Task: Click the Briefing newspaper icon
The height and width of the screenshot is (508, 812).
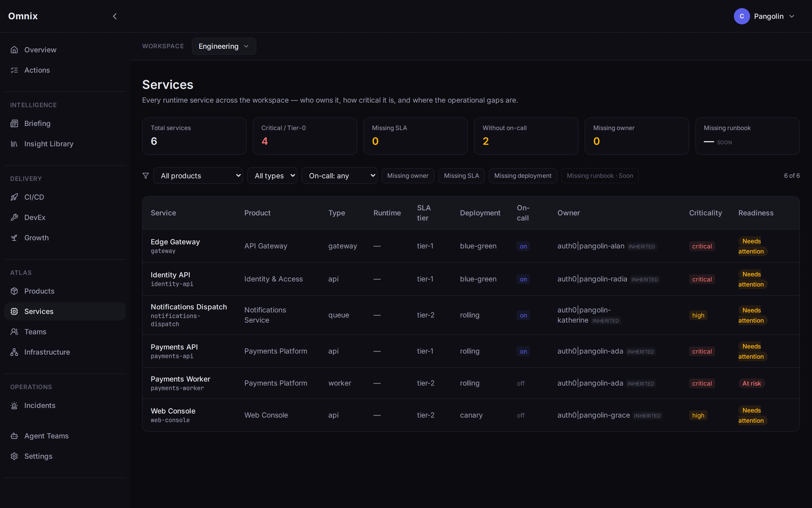Action: coord(14,124)
